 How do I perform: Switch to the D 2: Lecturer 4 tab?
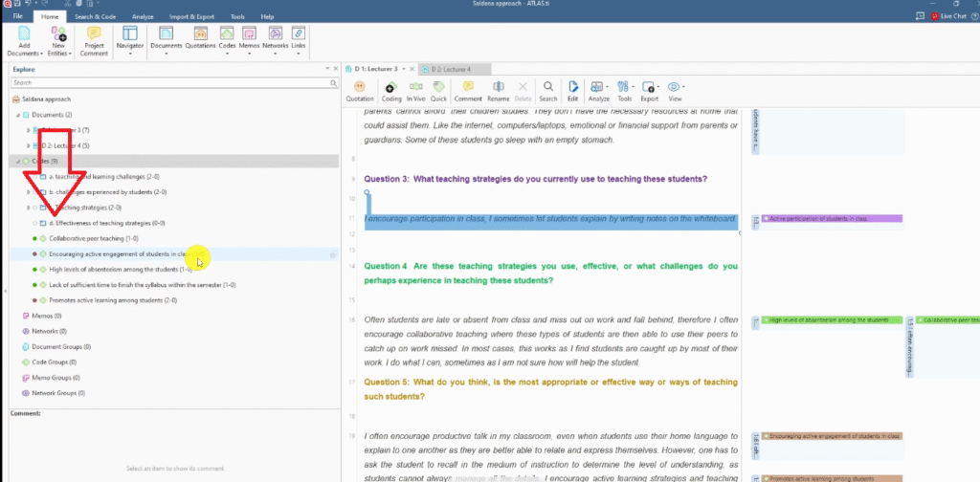457,69
